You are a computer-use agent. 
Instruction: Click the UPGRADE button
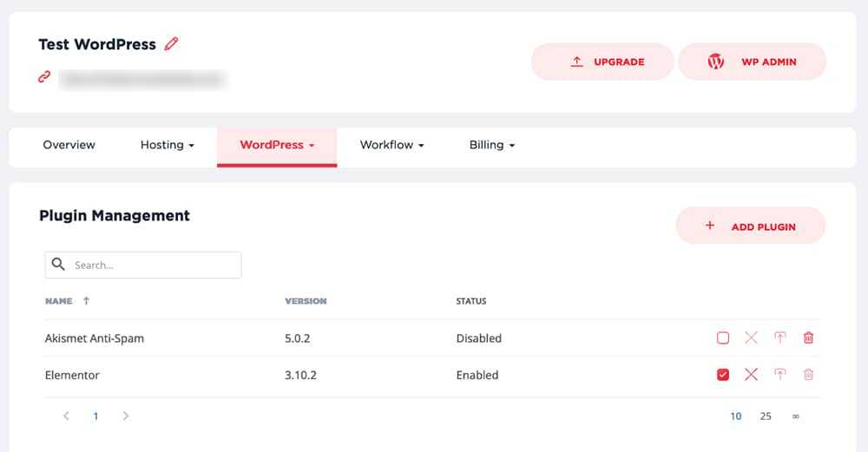click(602, 62)
